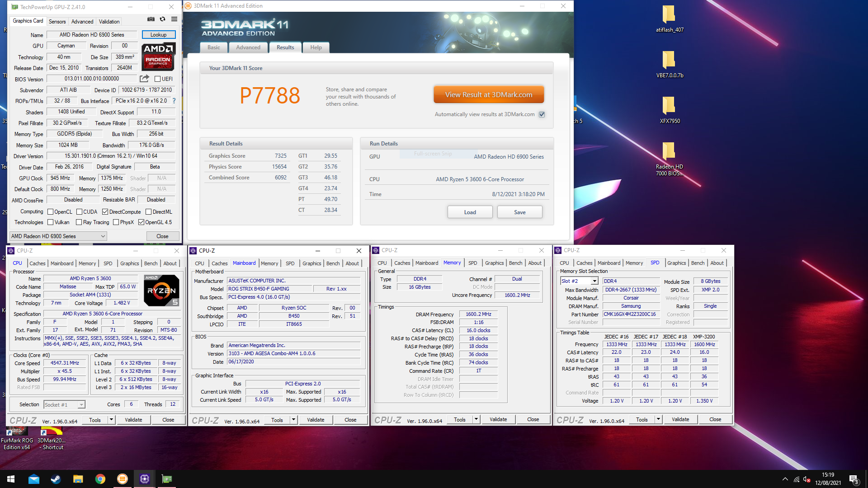Switch to the Validation tab in GPU-Z
868x488 pixels.
(x=109, y=21)
